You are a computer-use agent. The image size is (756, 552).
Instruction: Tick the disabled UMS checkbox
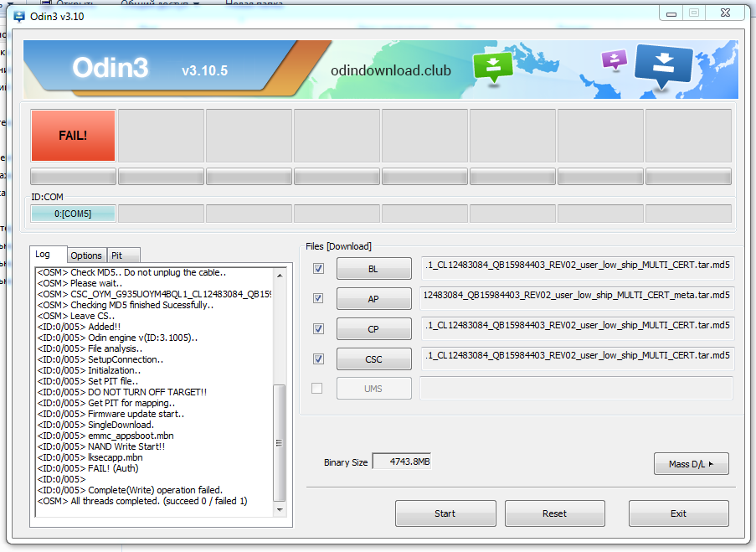(316, 388)
